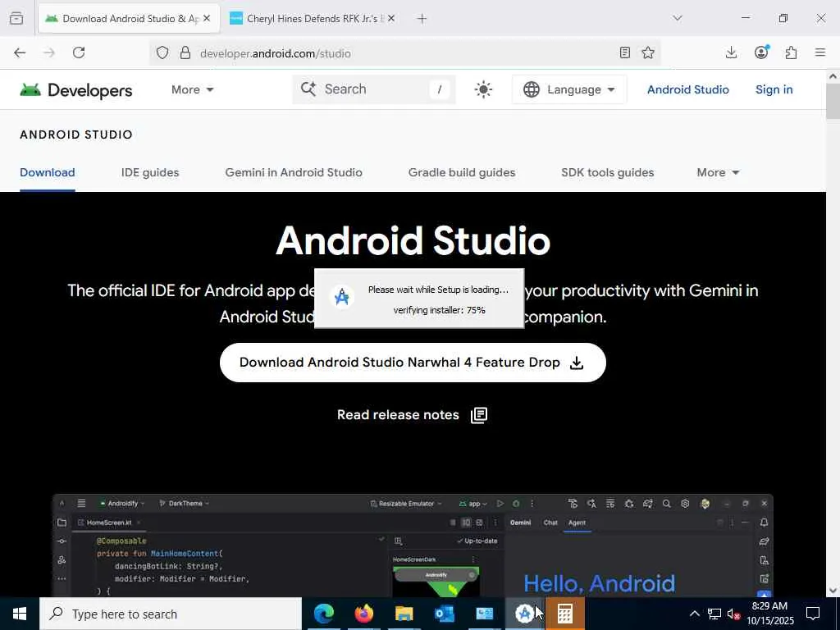Image resolution: width=840 pixels, height=630 pixels.
Task: Open the browser extensions menu
Action: point(792,52)
